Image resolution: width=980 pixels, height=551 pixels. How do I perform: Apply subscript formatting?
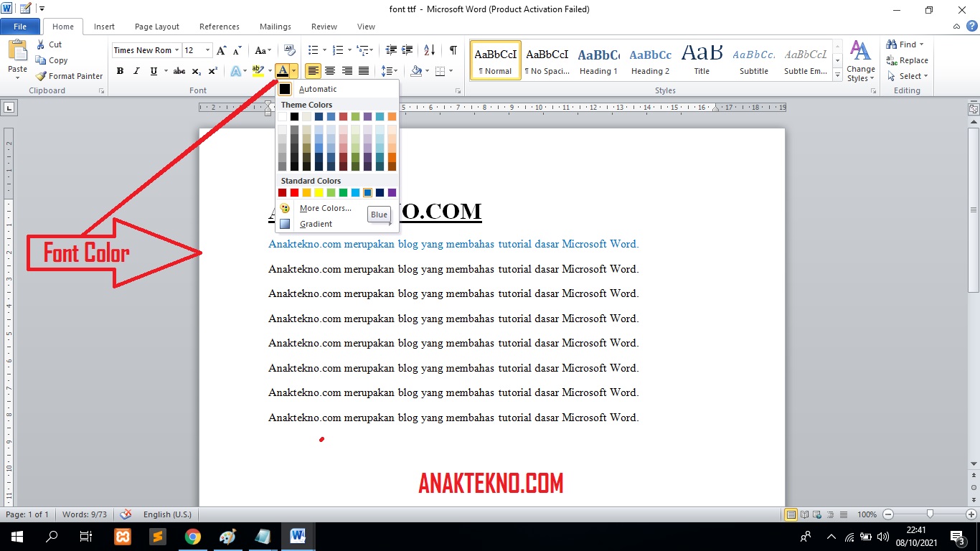(x=197, y=71)
